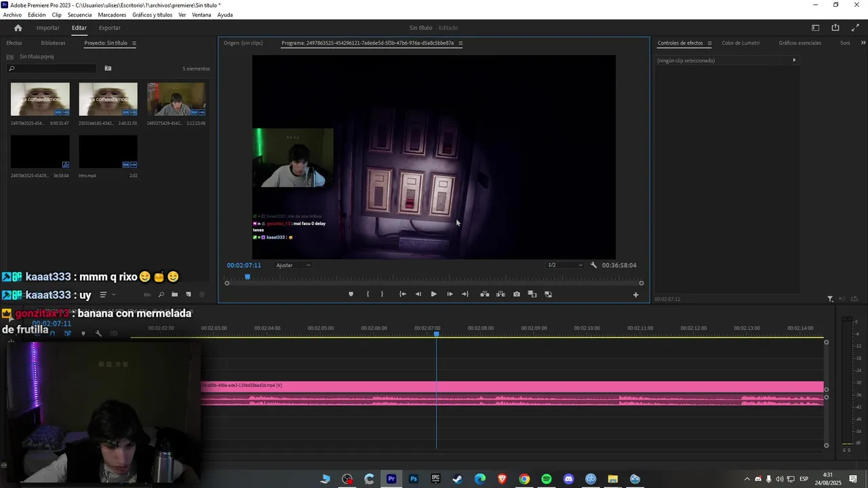This screenshot has height=488, width=868.
Task: Open the Ayuda menu
Action: point(225,15)
